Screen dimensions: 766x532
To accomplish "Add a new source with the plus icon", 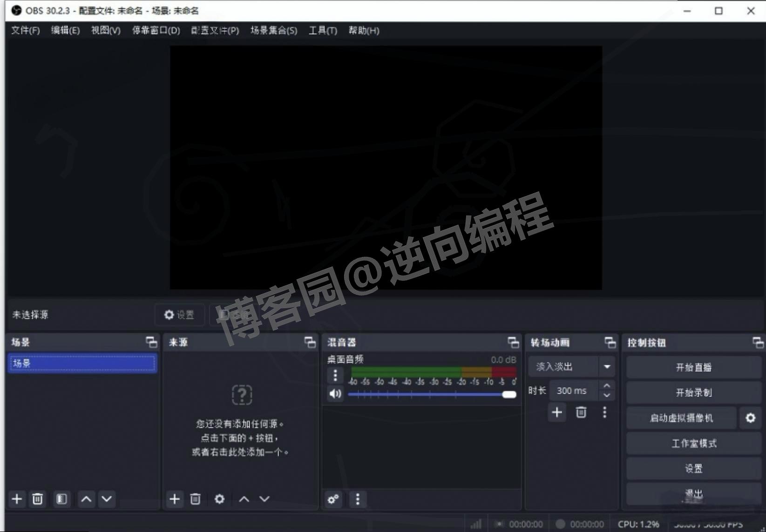I will [x=175, y=499].
